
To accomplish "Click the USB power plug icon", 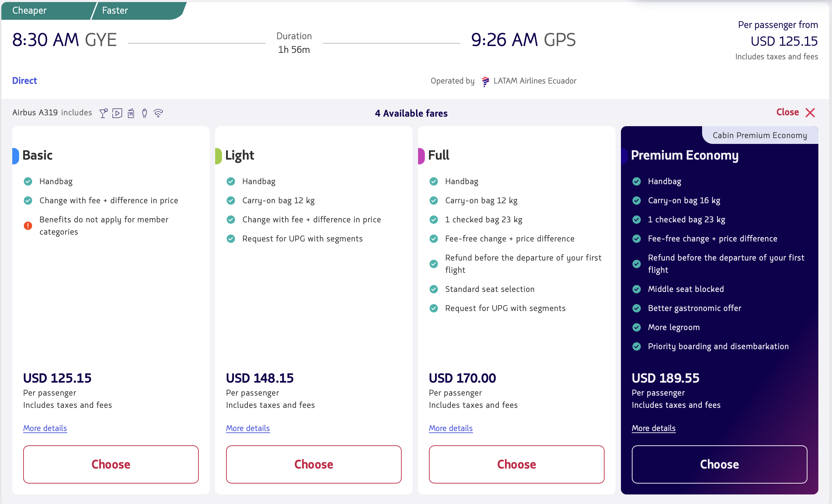I will coord(145,113).
